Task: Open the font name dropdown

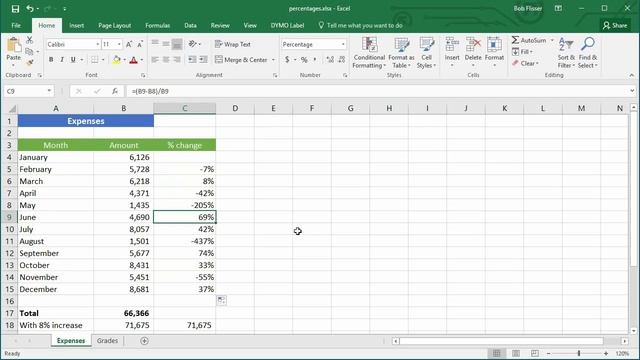Action: click(98, 44)
